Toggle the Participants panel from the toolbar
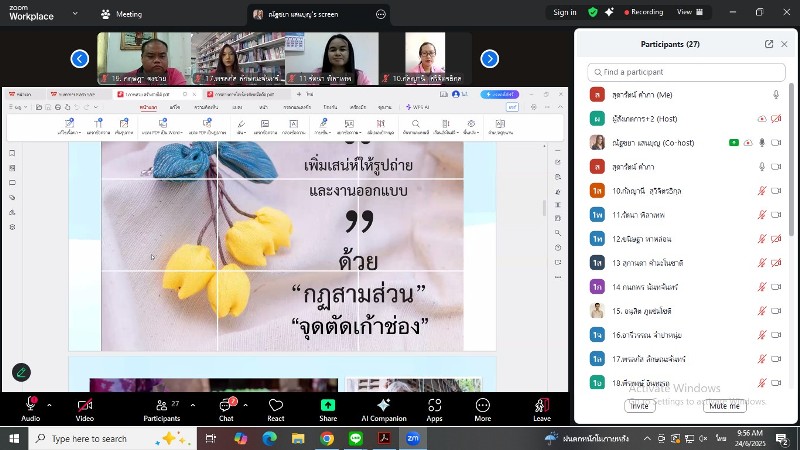Viewport: 800px width, 450px height. coord(161,410)
